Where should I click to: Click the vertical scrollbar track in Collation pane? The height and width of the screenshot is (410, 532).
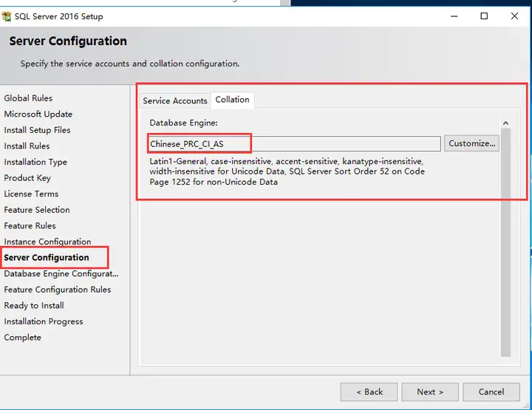click(505, 242)
